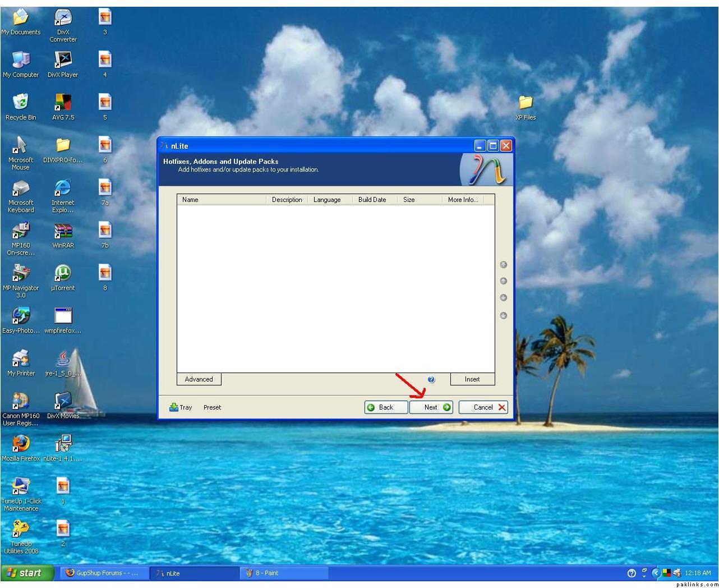This screenshot has height=588, width=719.
Task: Sort list by Build Date column
Action: pos(373,200)
